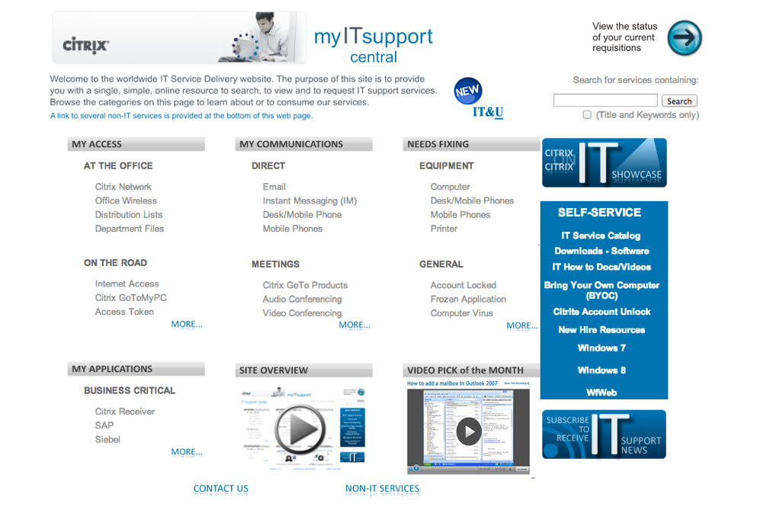Click Subscribe to Receive IT Support News
The width and height of the screenshot is (773, 532).
point(604,434)
